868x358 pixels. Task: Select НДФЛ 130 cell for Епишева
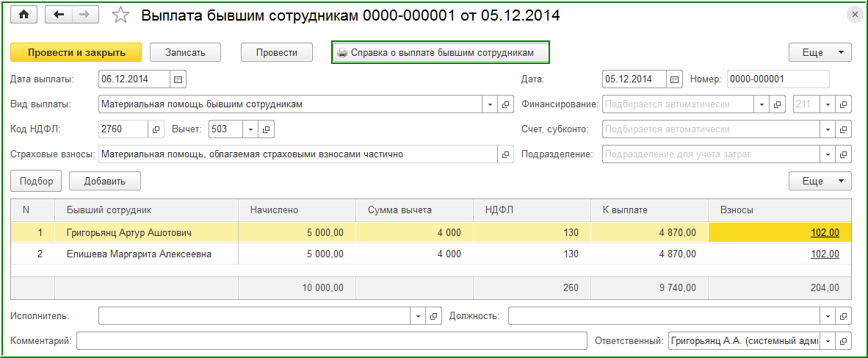[532, 254]
